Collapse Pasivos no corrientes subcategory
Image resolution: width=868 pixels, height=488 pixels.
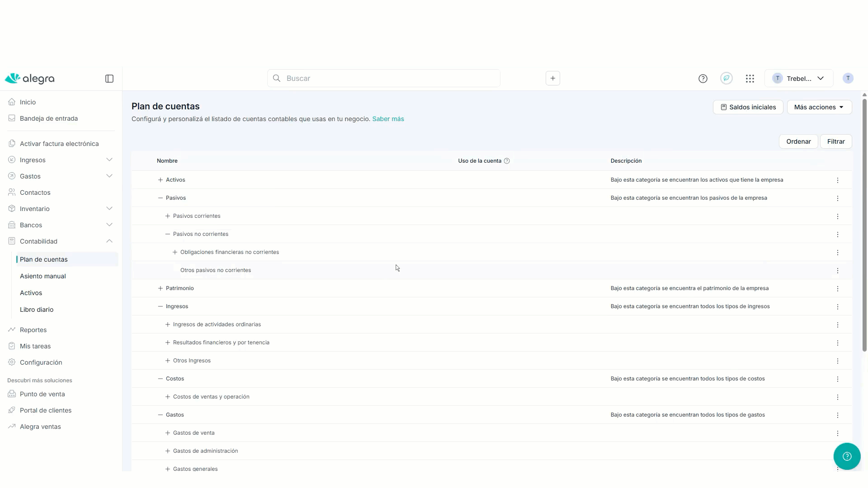(x=167, y=234)
